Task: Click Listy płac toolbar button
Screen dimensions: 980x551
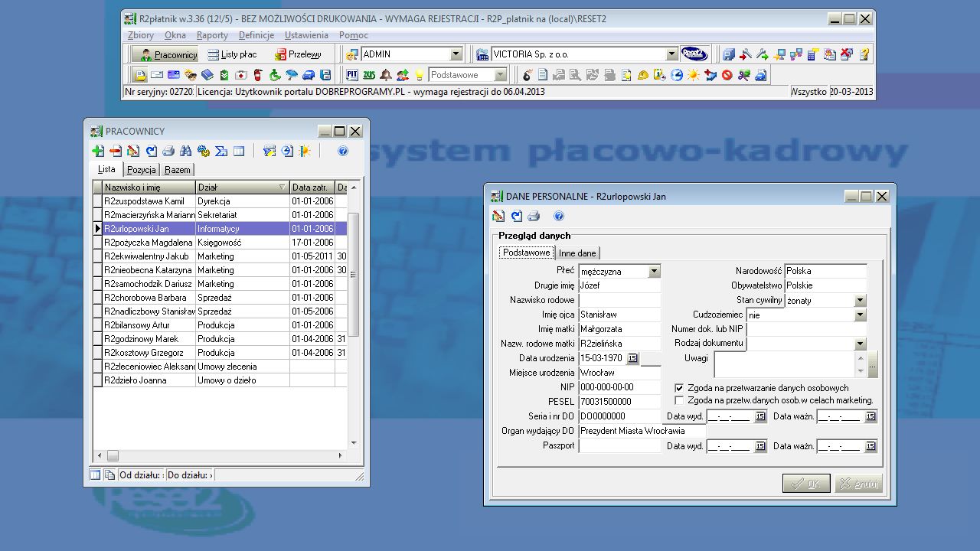Action: (232, 54)
